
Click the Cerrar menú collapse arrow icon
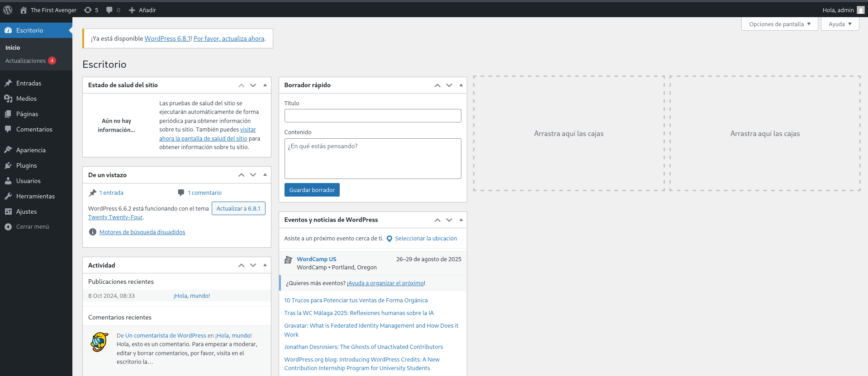tap(8, 227)
